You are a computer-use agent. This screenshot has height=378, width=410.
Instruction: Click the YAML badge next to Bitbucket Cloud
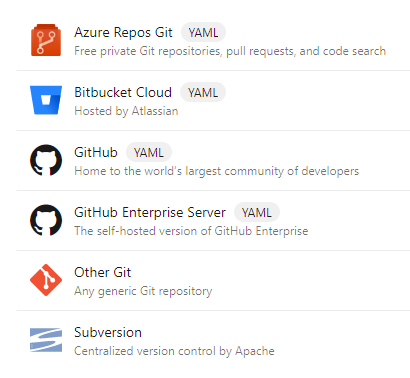(x=203, y=93)
